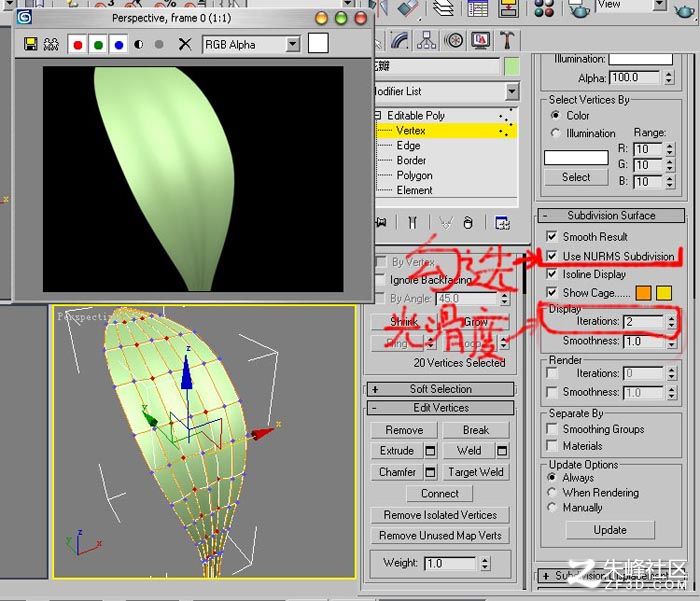Open the Display panel monitor icon
The image size is (700, 601).
[481, 41]
